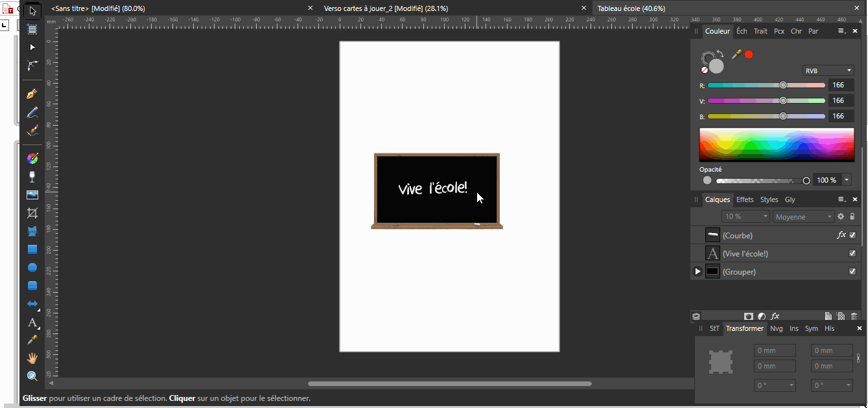The height and width of the screenshot is (408, 868).
Task: Select the Rectangle tool
Action: pyautogui.click(x=32, y=249)
